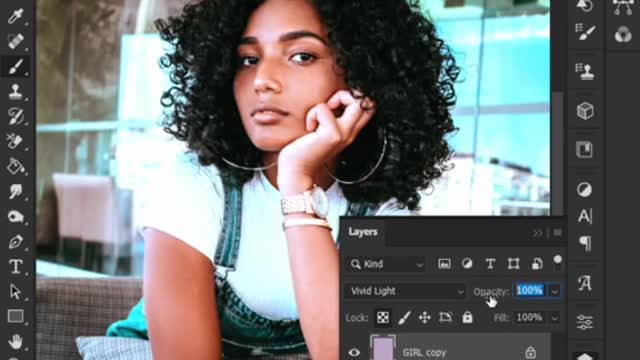640x360 pixels.
Task: Open the Adjustments half-circle panel icon
Action: click(585, 189)
